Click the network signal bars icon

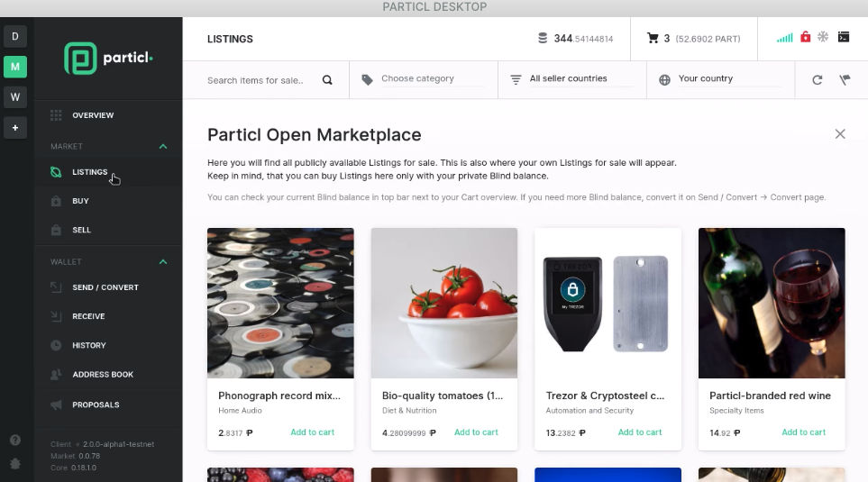click(x=784, y=38)
